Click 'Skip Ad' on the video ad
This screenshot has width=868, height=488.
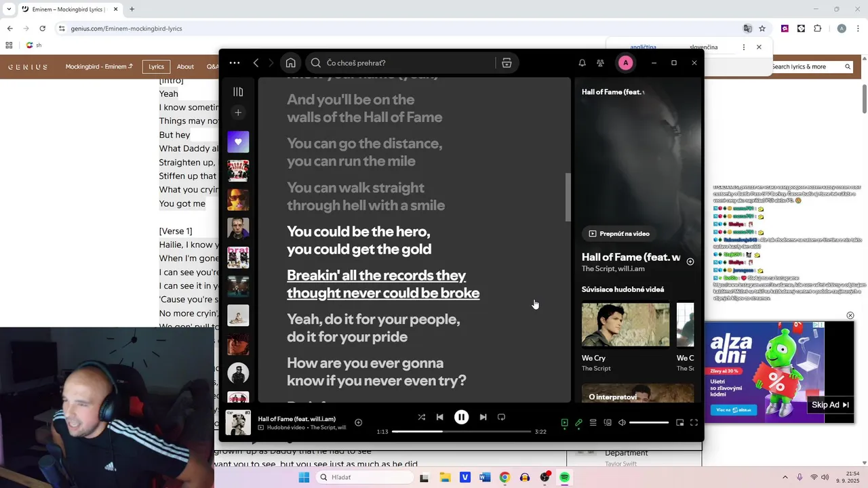[x=830, y=405]
